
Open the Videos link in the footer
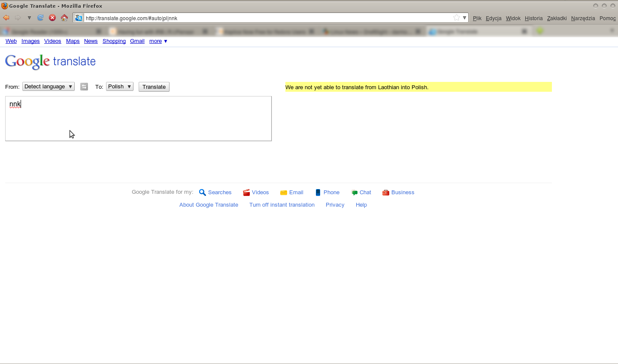(x=261, y=193)
